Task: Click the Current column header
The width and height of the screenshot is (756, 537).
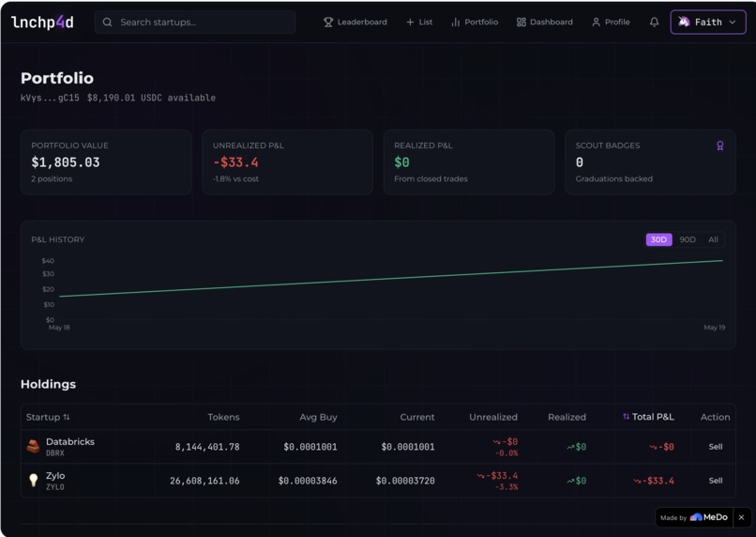Action: (417, 418)
